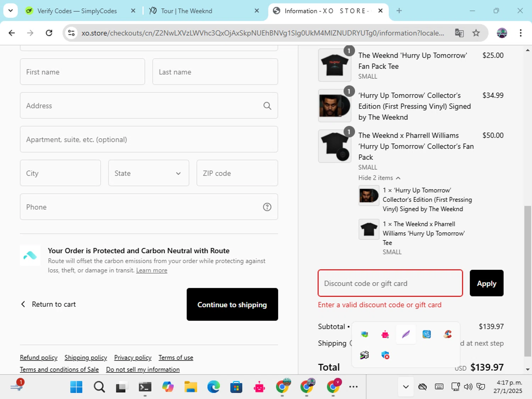Open the Shipping policy link

(x=86, y=358)
